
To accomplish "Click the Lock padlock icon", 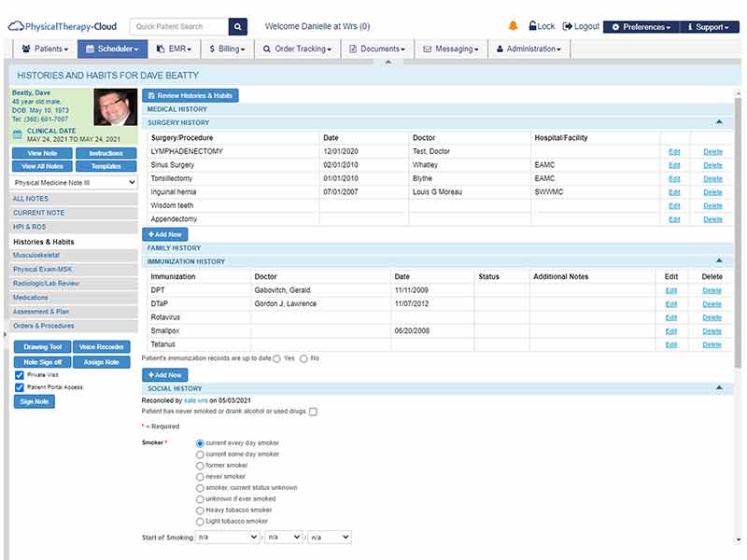I will (x=532, y=26).
